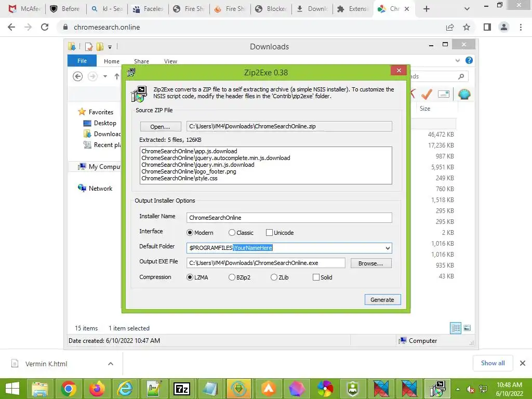Viewport: 532px width, 399px height.
Task: Switch to the Extensions browser tab
Action: pos(352,9)
